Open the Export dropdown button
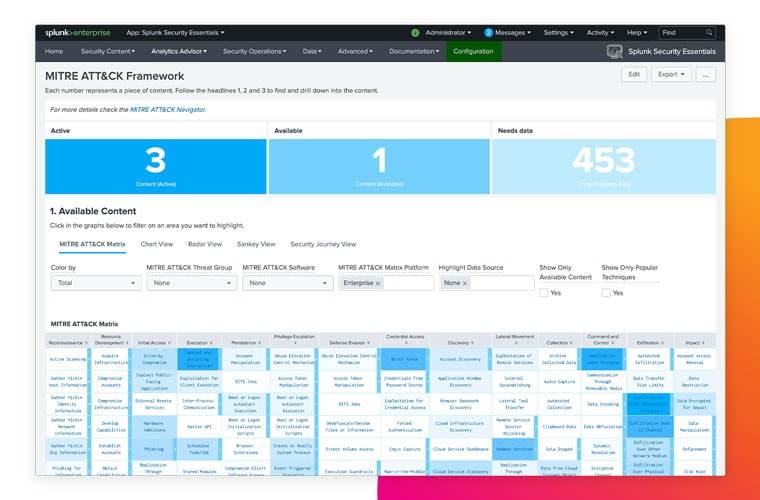Viewport: 760px width, 500px height. (x=671, y=75)
